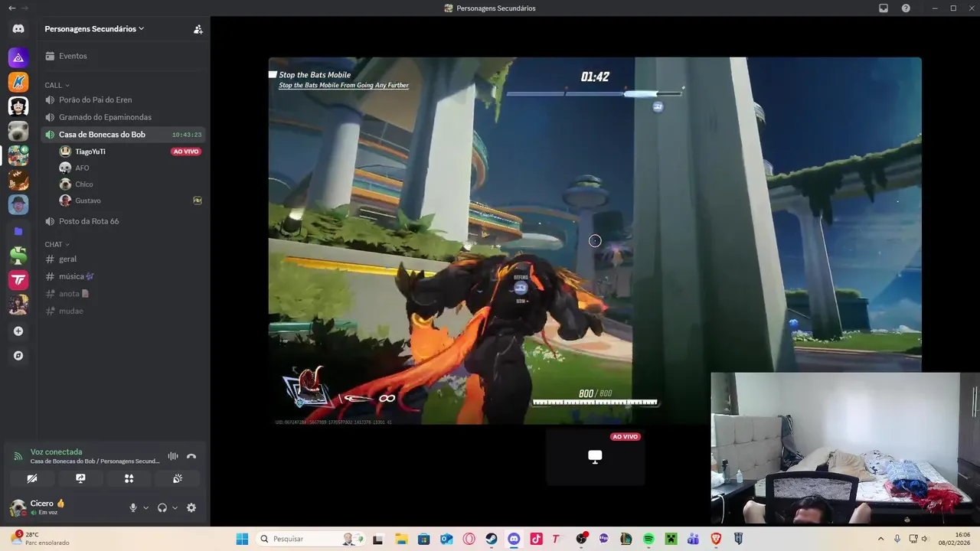Click the Pesquisar taskbar search box

coord(310,539)
